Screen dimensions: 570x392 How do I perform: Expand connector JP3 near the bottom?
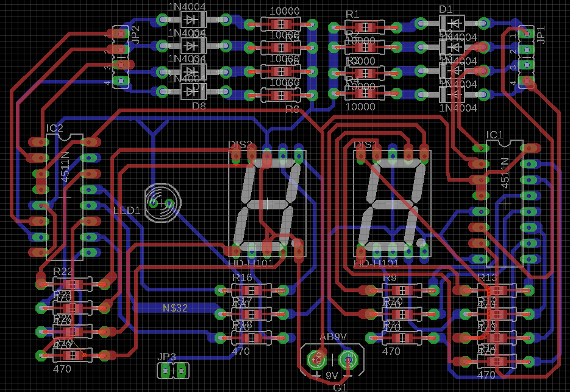pos(174,370)
